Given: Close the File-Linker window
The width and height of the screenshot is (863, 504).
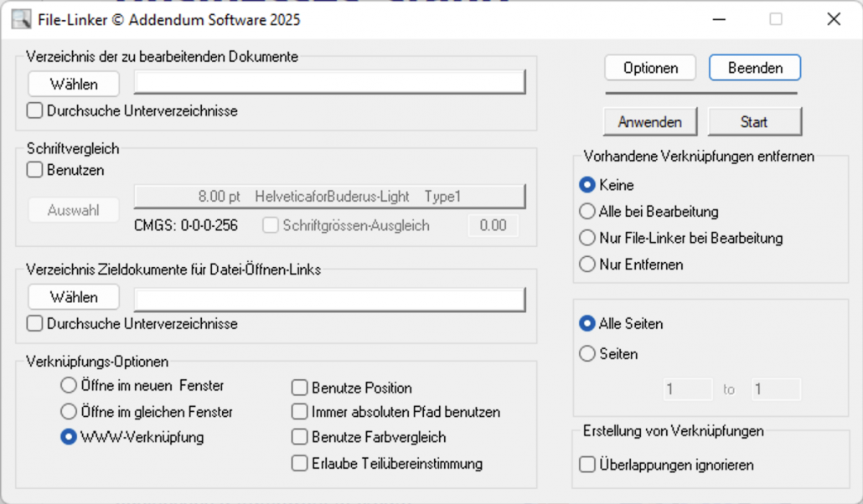Looking at the screenshot, I should click(834, 19).
